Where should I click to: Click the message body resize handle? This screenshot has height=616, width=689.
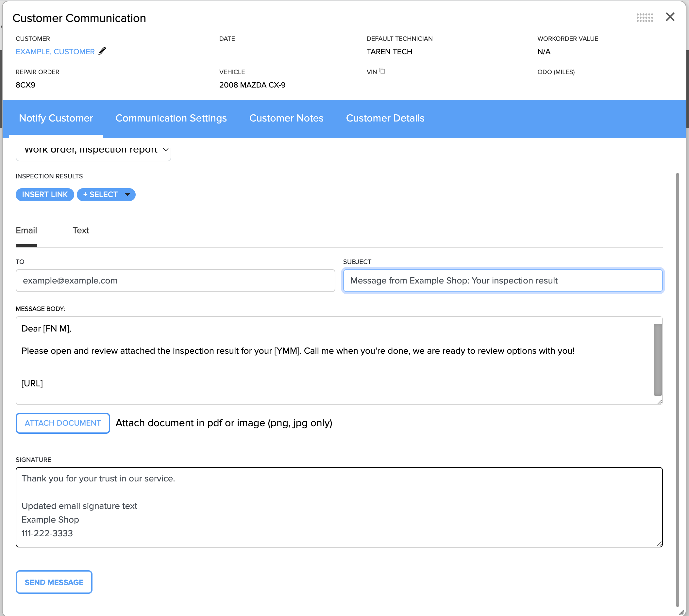point(659,402)
